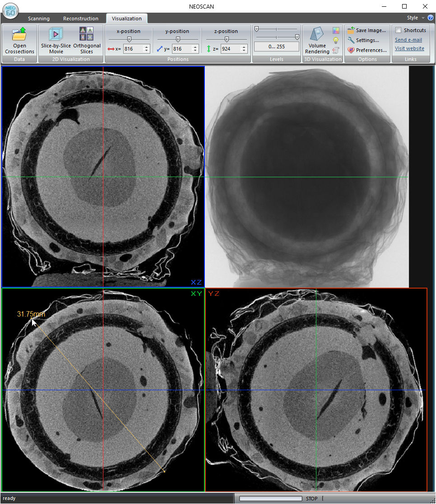The height and width of the screenshot is (504, 436).
Task: Click the light bulb lighting icon
Action: (x=336, y=40)
